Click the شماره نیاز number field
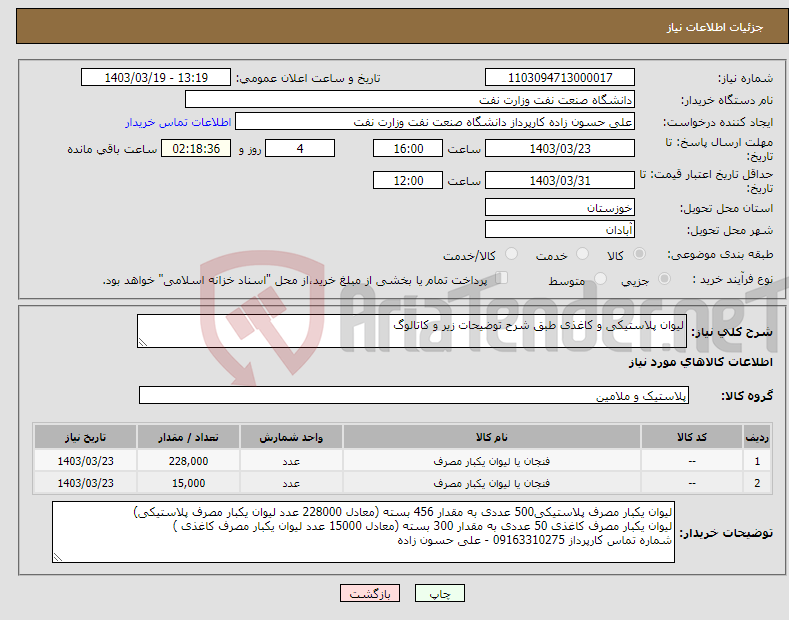 (x=560, y=78)
